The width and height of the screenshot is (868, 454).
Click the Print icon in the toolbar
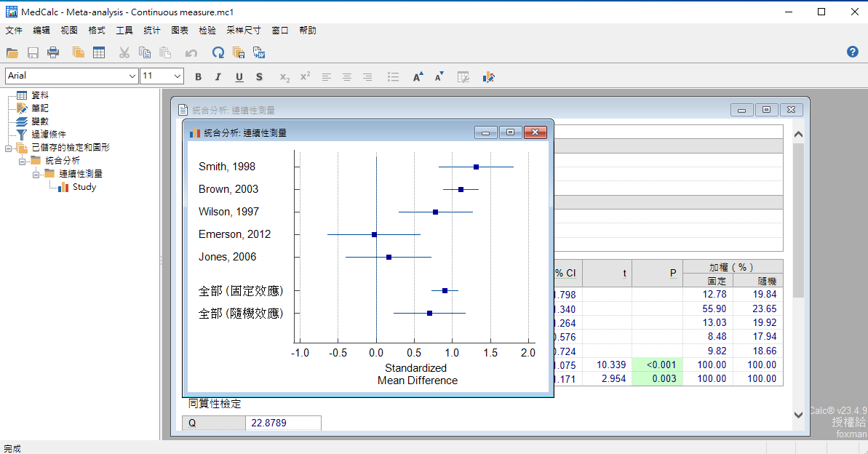[x=53, y=52]
